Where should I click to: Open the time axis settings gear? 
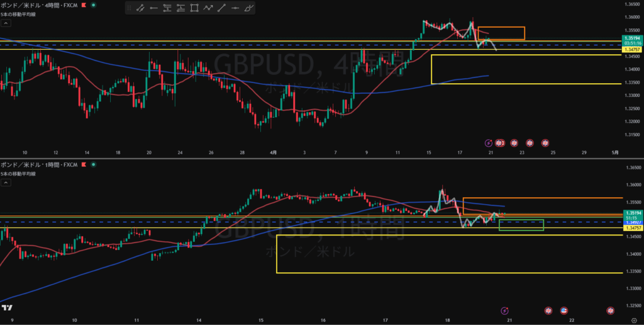point(633,320)
